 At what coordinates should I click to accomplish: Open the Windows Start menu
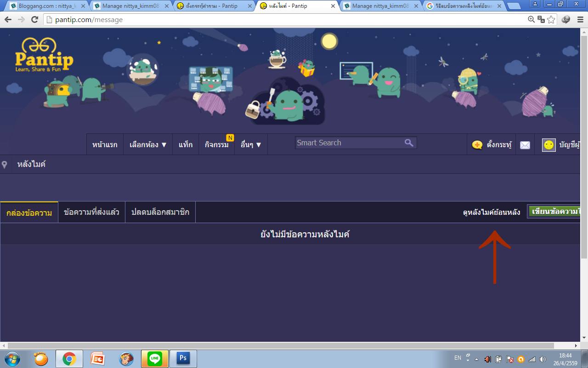point(12,359)
